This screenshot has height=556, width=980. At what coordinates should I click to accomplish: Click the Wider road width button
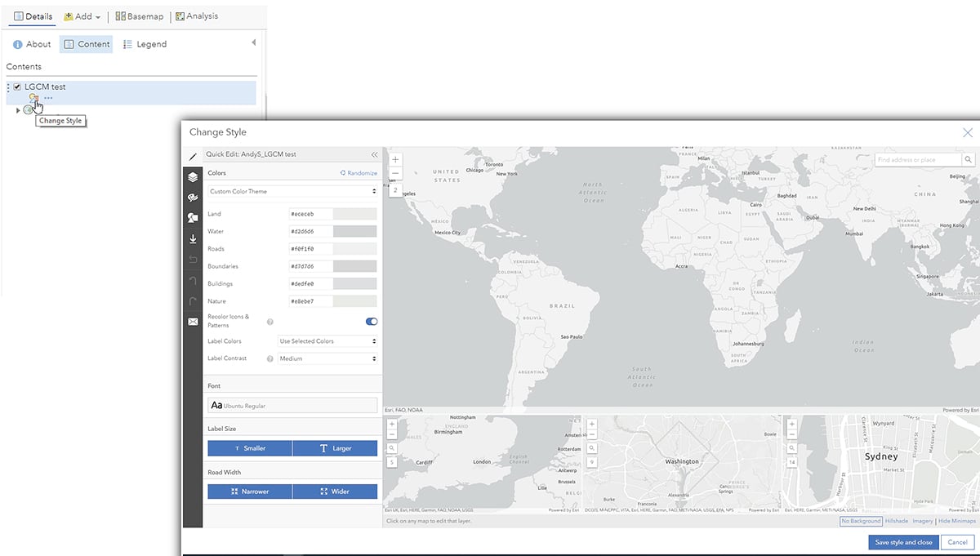pyautogui.click(x=335, y=492)
